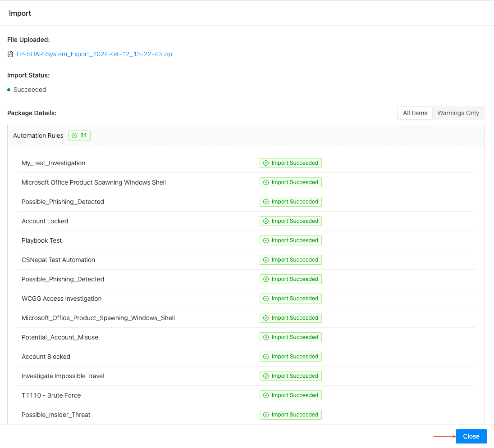Collapse the Automation Rules section header
Viewport: 494px width, 448px height.
(x=38, y=136)
